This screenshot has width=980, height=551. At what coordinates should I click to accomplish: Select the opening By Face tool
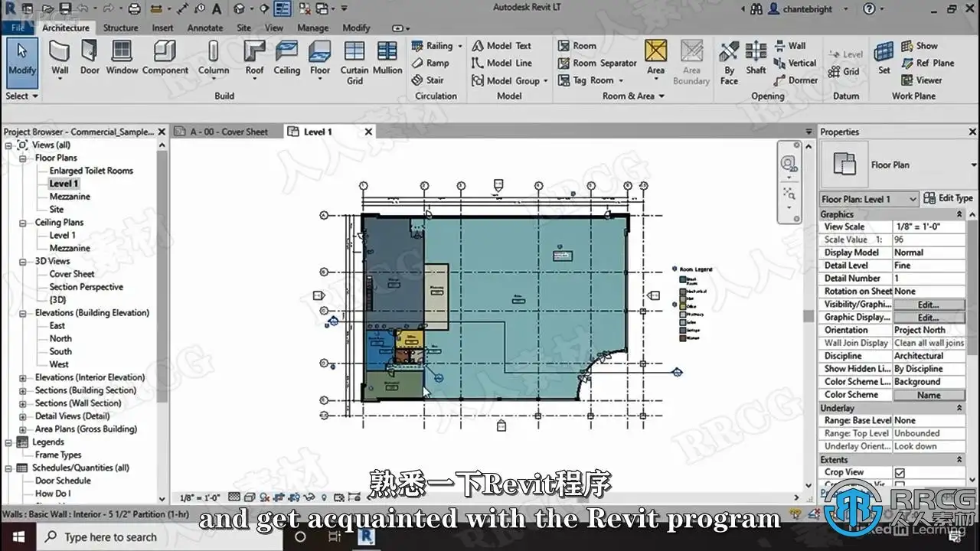click(x=729, y=62)
